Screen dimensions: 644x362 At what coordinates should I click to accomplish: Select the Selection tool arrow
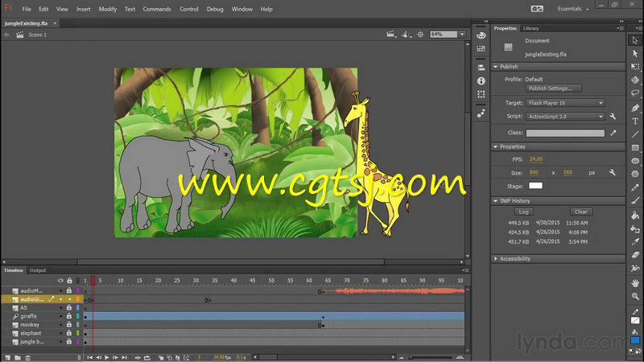tap(635, 40)
